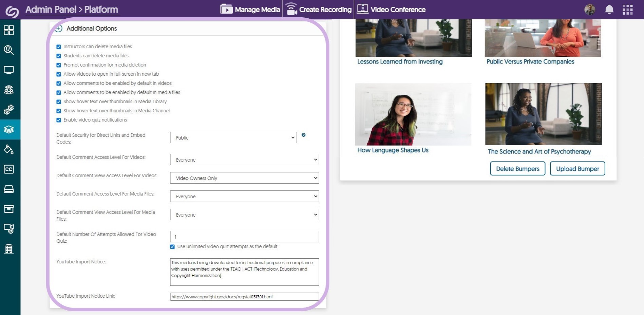Click the help icon beside Public dropdown
The image size is (644, 315).
(303, 135)
